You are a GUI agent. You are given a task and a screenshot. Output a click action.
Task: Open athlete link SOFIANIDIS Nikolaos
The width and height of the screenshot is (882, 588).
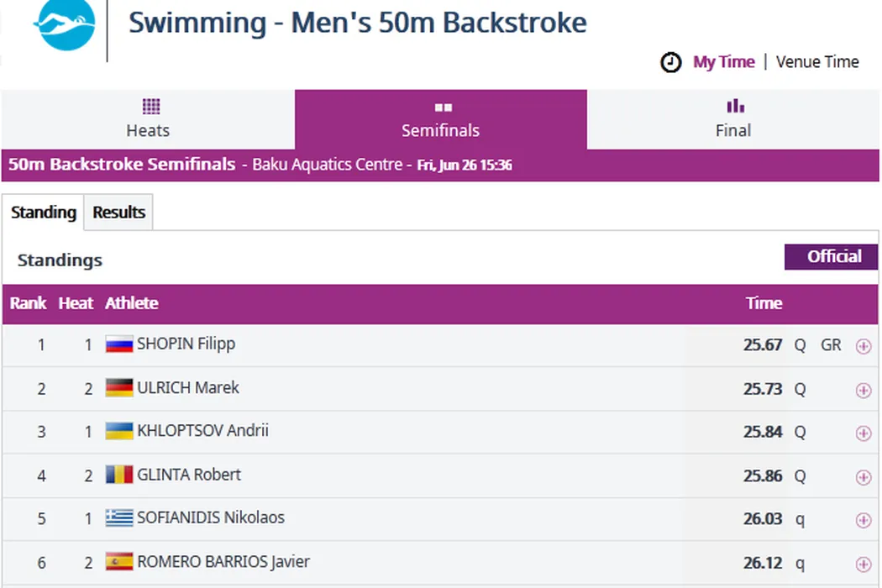(x=211, y=518)
